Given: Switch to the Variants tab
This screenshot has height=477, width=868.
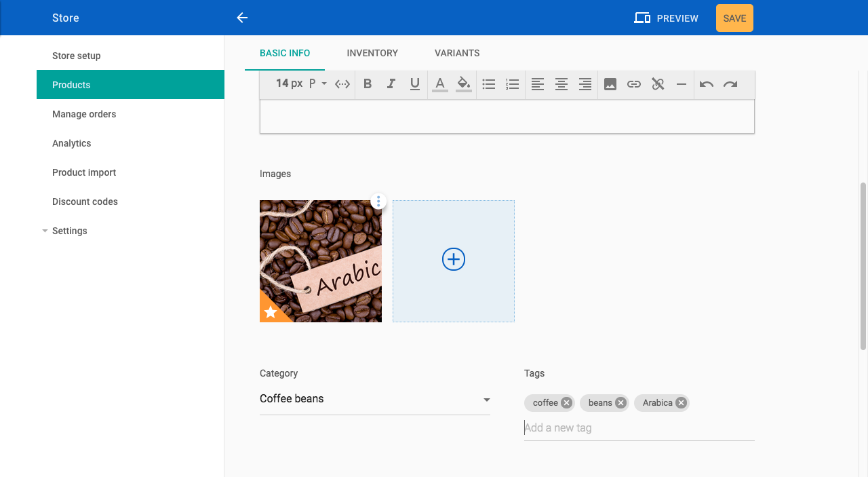Looking at the screenshot, I should 457,53.
